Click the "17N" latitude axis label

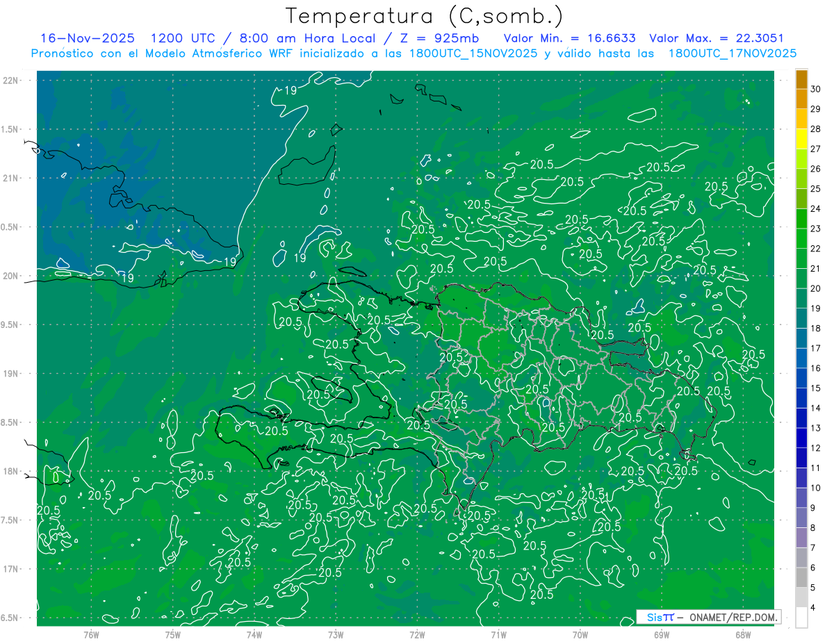point(11,569)
